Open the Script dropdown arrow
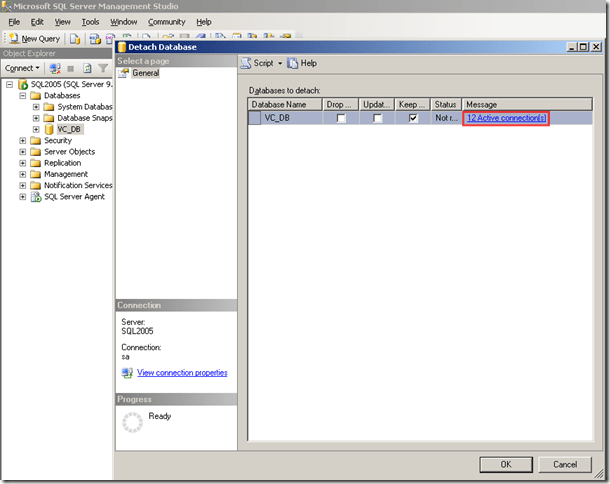610x484 pixels. click(x=280, y=63)
